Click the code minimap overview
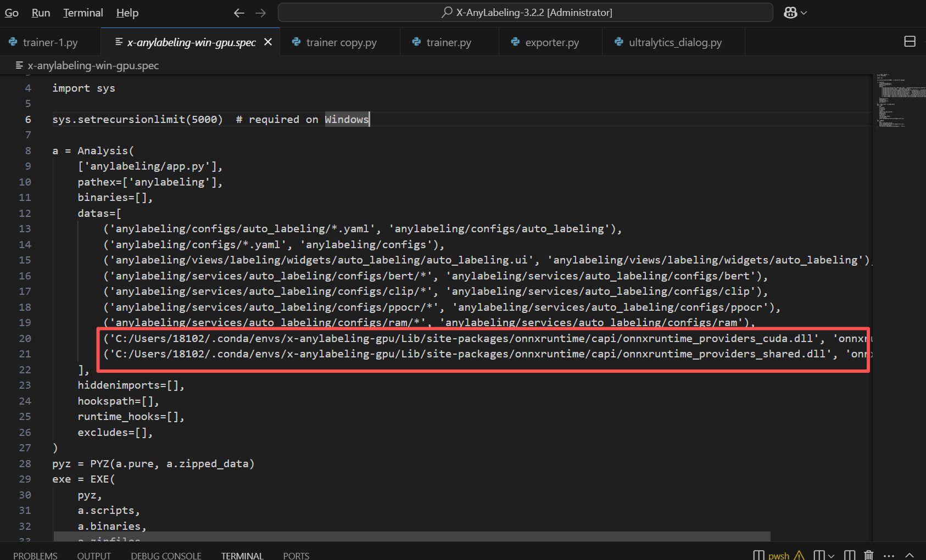 pos(901,100)
